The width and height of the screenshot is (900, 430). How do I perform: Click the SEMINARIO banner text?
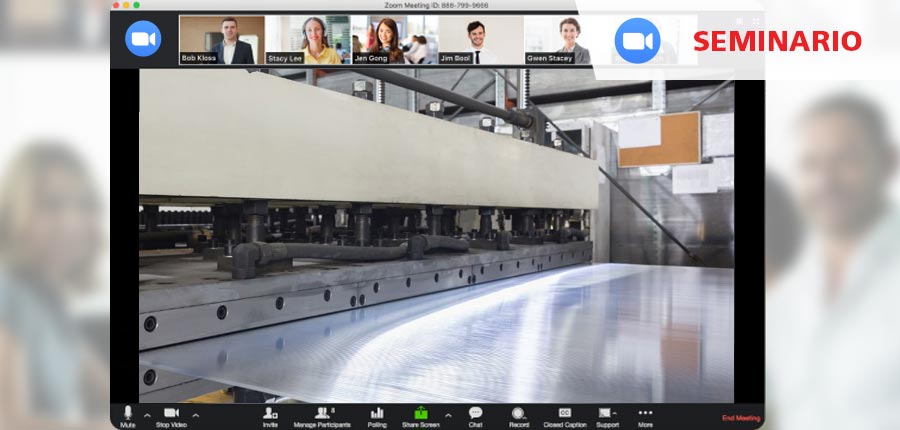(x=777, y=41)
